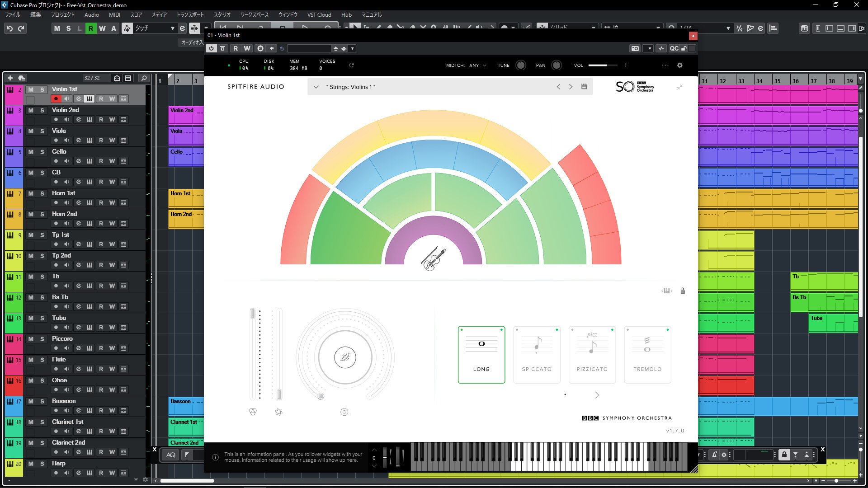Click the plugin settings gear icon

[679, 66]
